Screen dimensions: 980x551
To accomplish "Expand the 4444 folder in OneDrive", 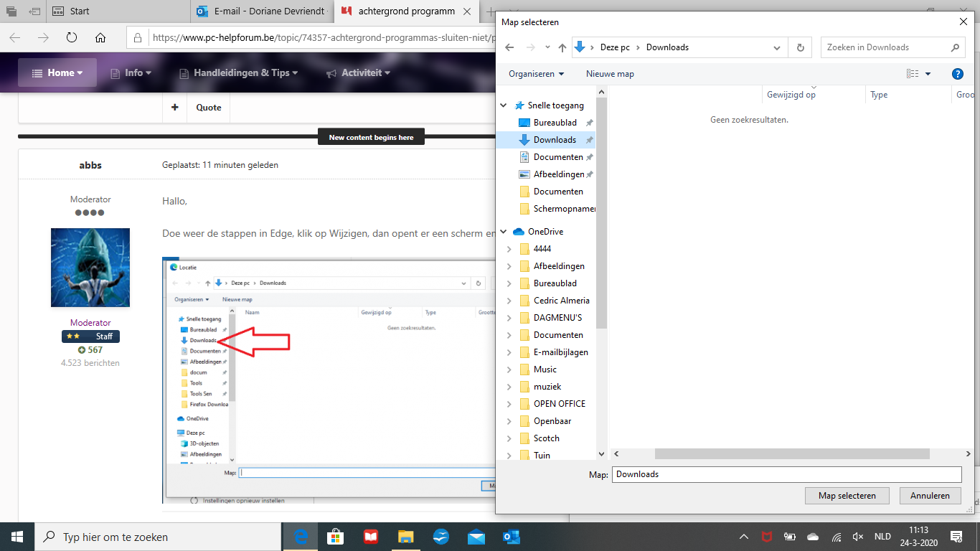I will pyautogui.click(x=509, y=249).
